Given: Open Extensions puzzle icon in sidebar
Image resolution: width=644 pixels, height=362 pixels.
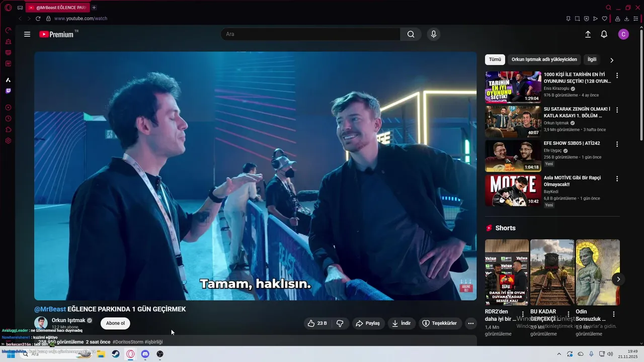Looking at the screenshot, I should pyautogui.click(x=8, y=130).
